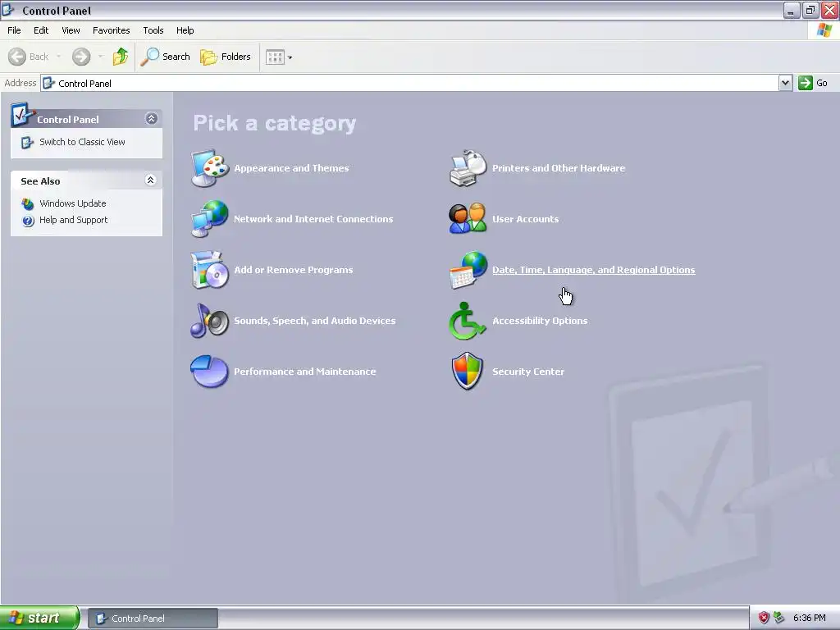The image size is (840, 630).
Task: Open Accessibility Options text link
Action: (x=540, y=321)
